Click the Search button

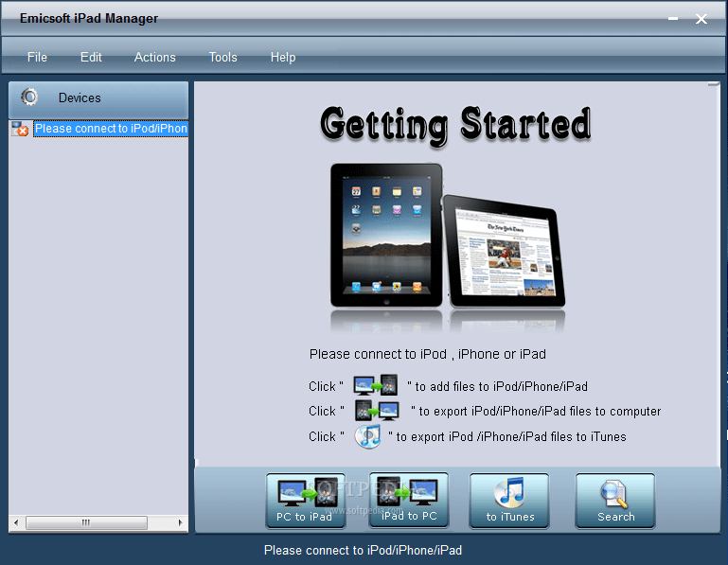[x=615, y=501]
